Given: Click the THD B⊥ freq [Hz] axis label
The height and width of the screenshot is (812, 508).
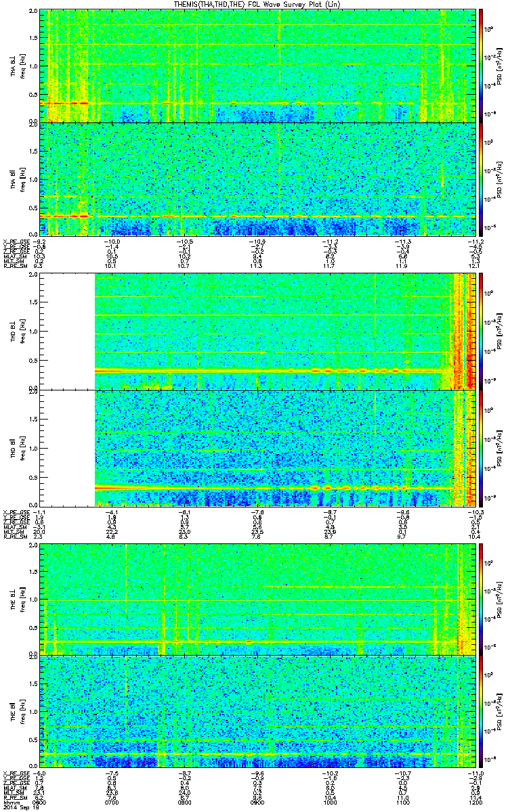Looking at the screenshot, I should coord(16,332).
